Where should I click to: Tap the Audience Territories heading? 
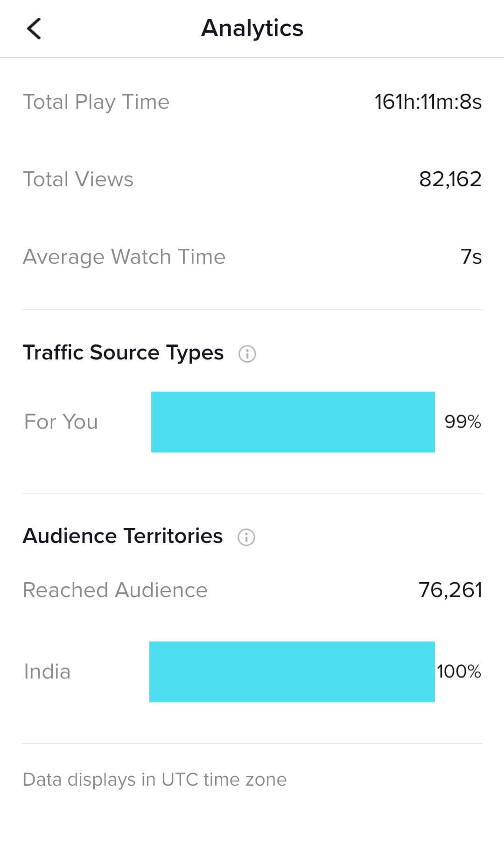[x=123, y=536]
